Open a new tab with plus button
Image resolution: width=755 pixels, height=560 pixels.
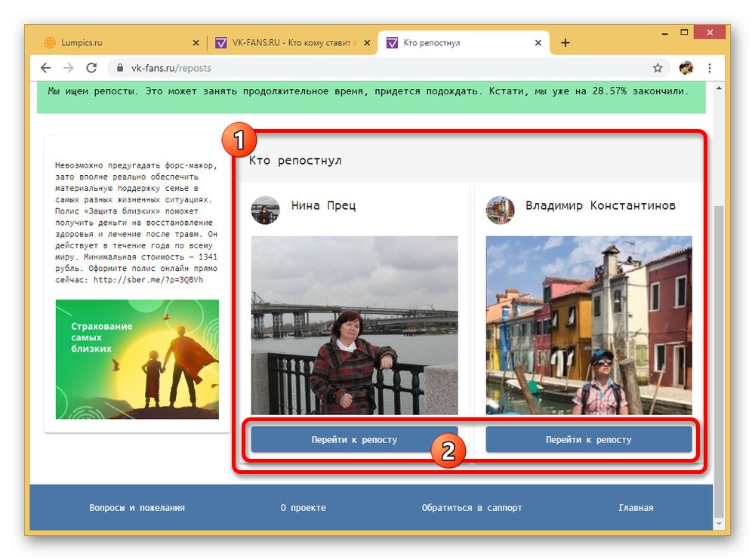tap(565, 43)
